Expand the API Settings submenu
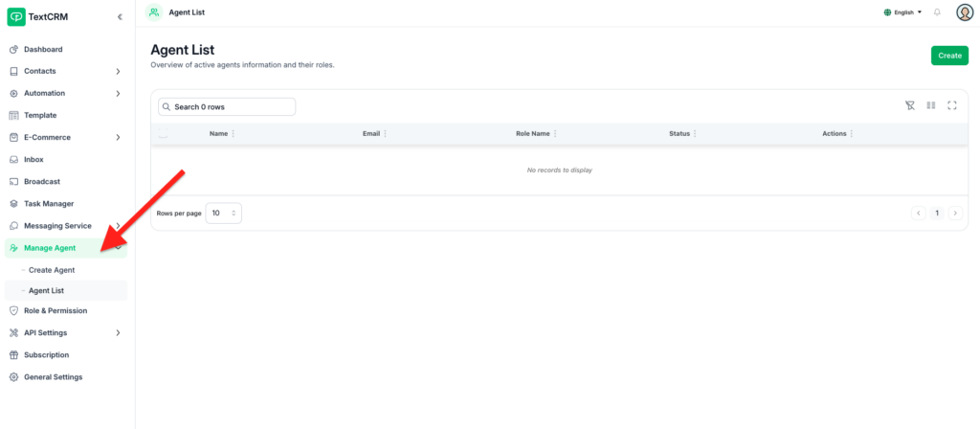Viewport: 980px width, 429px height. [x=118, y=333]
